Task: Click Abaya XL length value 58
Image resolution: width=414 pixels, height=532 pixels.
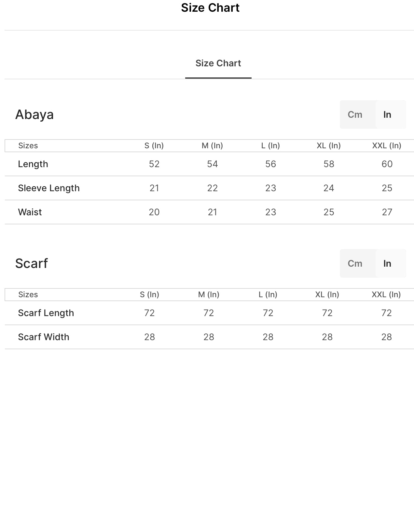Action: tap(329, 164)
